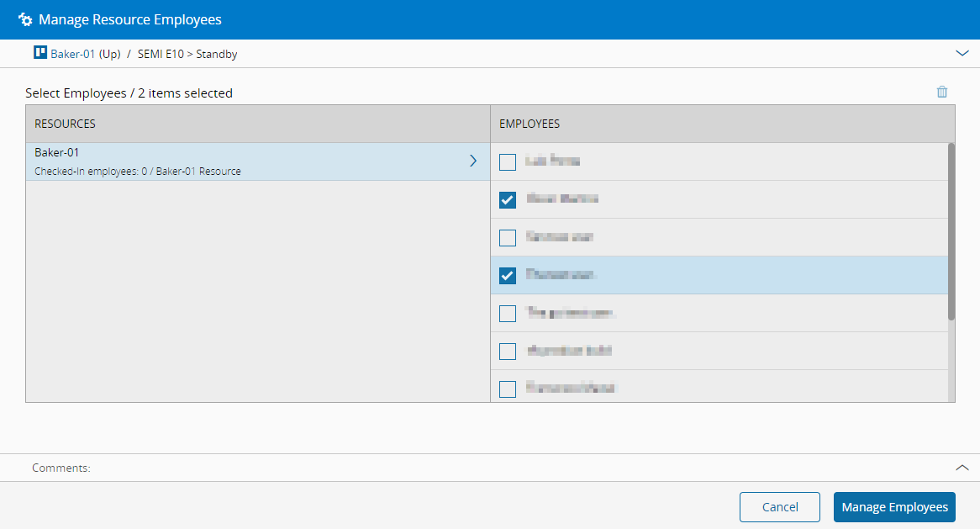
Task: Uncheck the highlighted fourth employee checkbox
Action: pos(508,276)
